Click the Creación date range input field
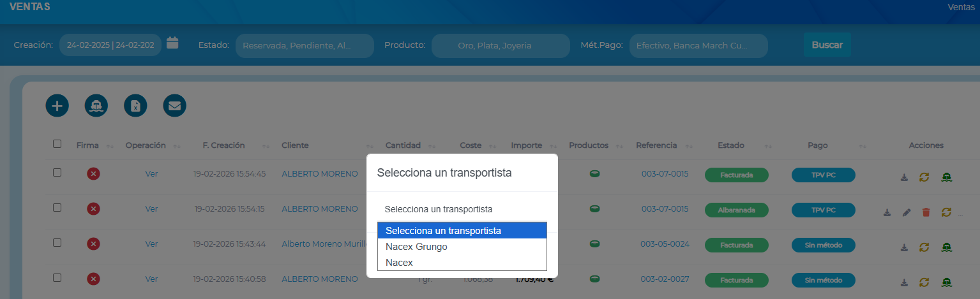The image size is (980, 299). tap(110, 45)
